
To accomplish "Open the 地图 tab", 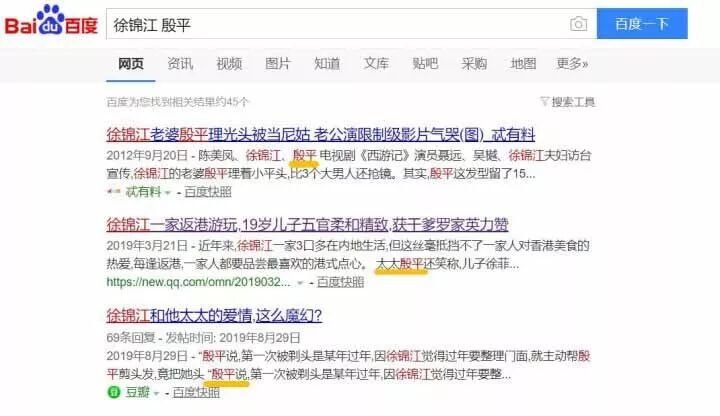I will tap(523, 64).
